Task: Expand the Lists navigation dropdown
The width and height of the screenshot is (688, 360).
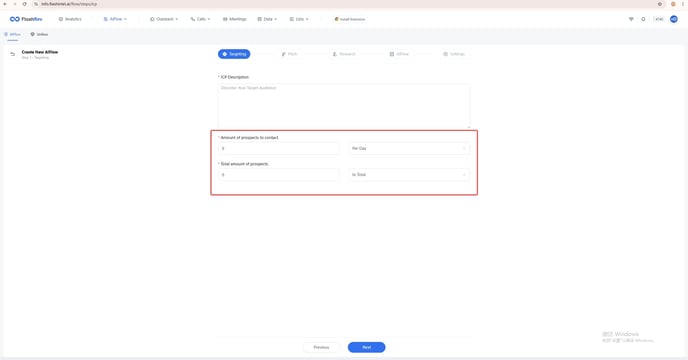Action: pos(299,19)
